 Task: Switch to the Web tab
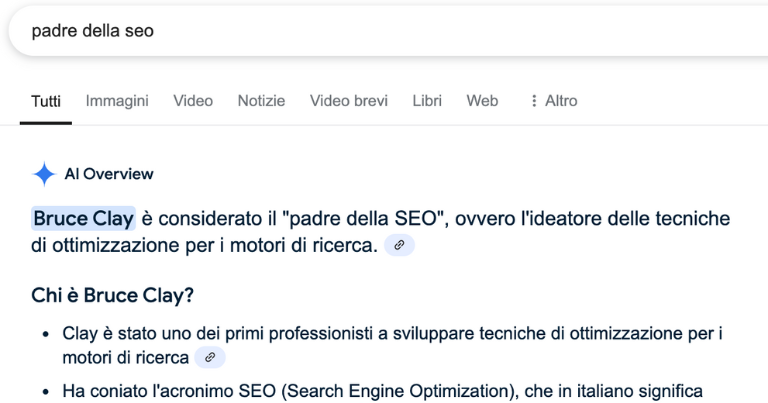pyautogui.click(x=482, y=101)
